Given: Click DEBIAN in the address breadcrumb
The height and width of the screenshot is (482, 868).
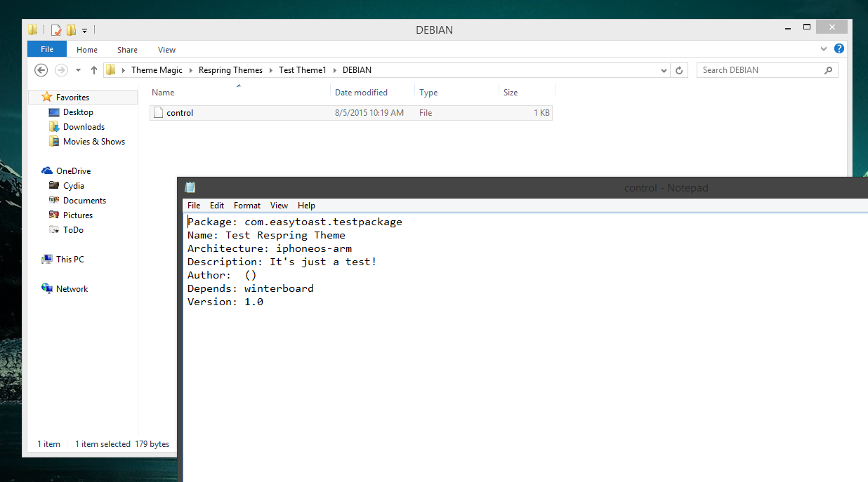Looking at the screenshot, I should click(357, 70).
